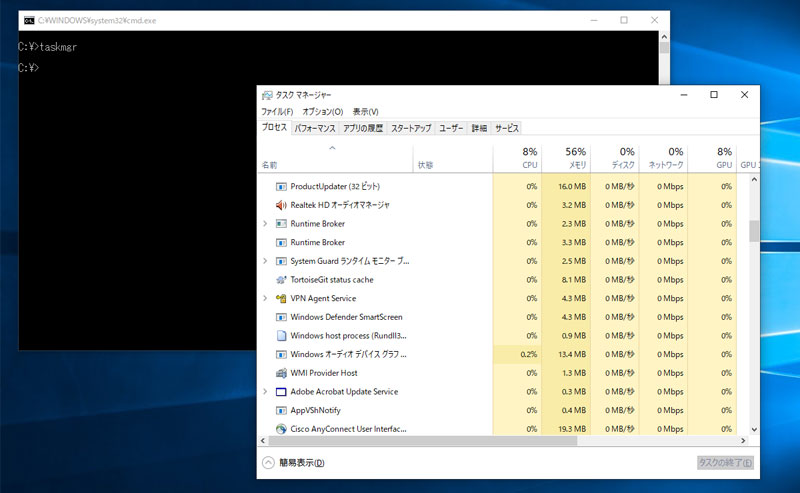The image size is (800, 493).
Task: Sort processes by the 名前 column header
Action: pyautogui.click(x=336, y=159)
